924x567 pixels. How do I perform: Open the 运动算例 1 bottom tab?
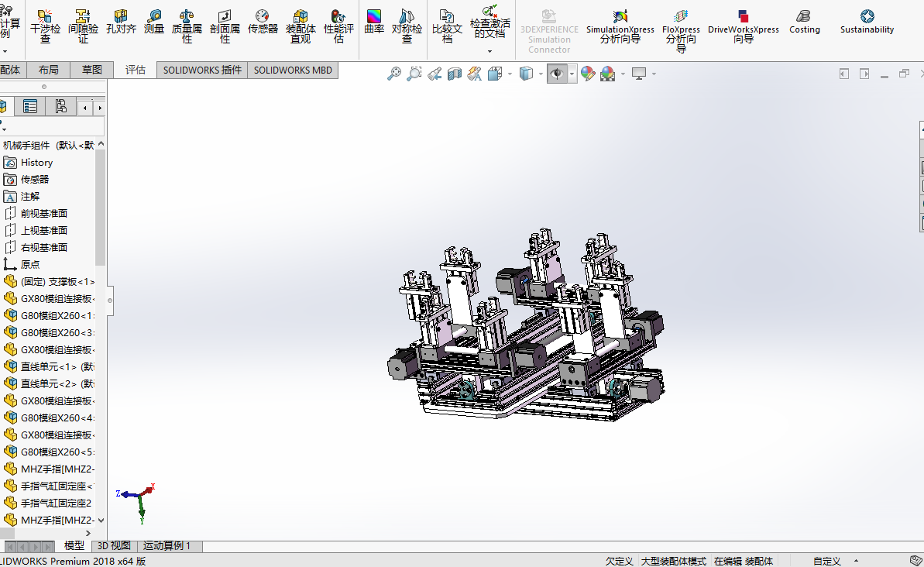(167, 546)
